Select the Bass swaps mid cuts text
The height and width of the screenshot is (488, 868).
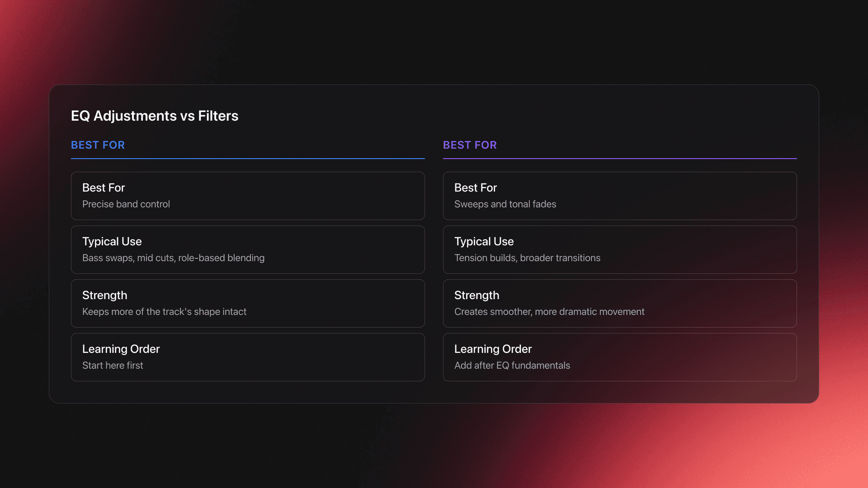click(173, 258)
